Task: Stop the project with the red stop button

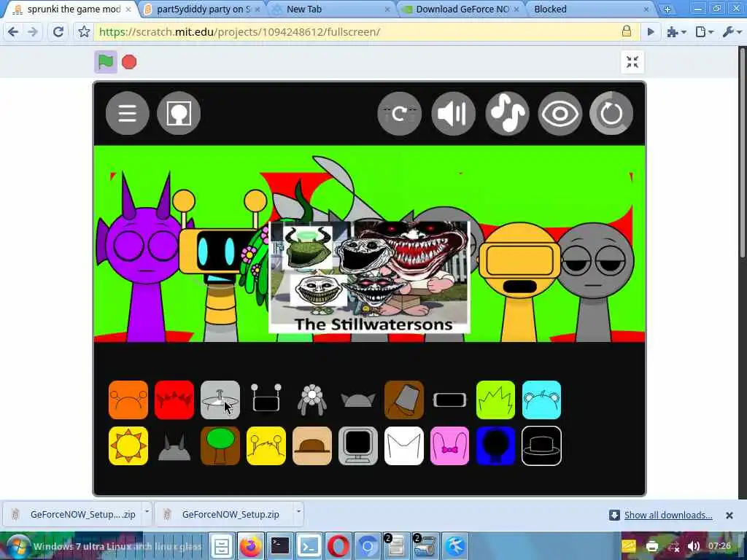Action: coord(129,62)
